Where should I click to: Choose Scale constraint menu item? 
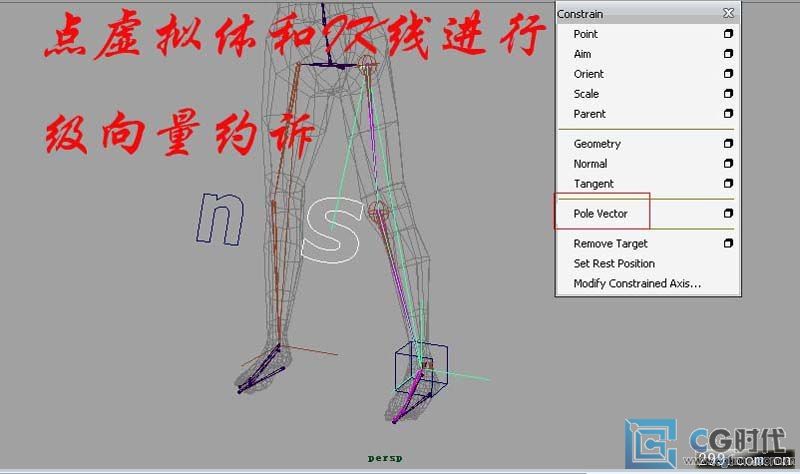(x=586, y=94)
